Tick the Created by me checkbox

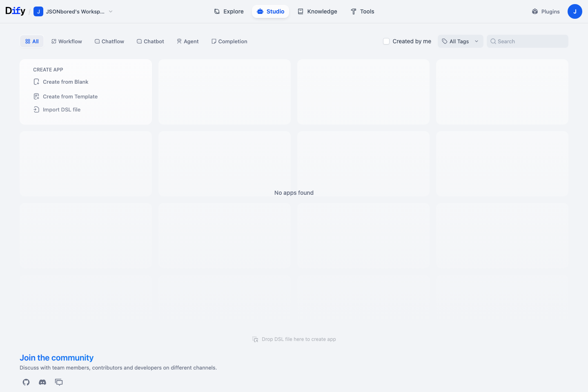tap(386, 41)
